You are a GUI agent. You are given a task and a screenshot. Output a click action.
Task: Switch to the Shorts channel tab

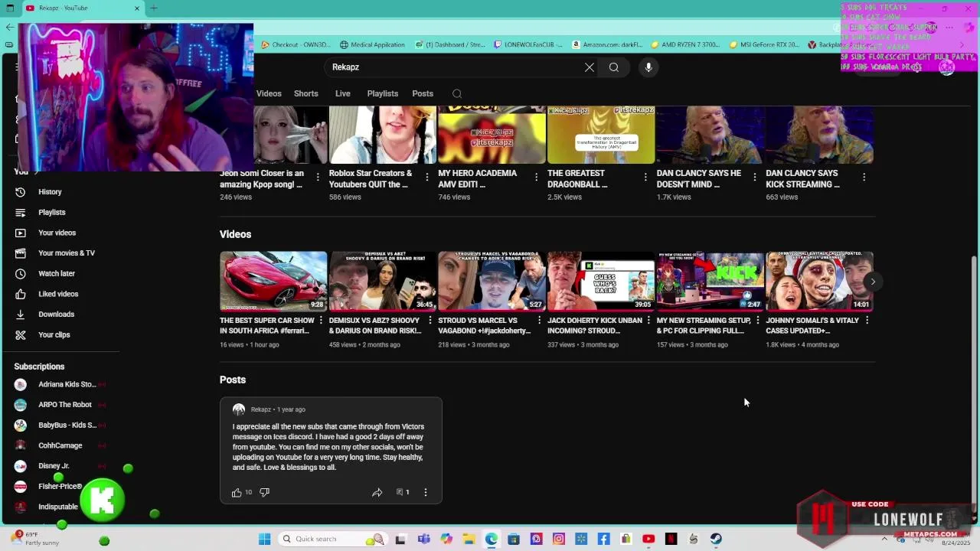tap(306, 94)
